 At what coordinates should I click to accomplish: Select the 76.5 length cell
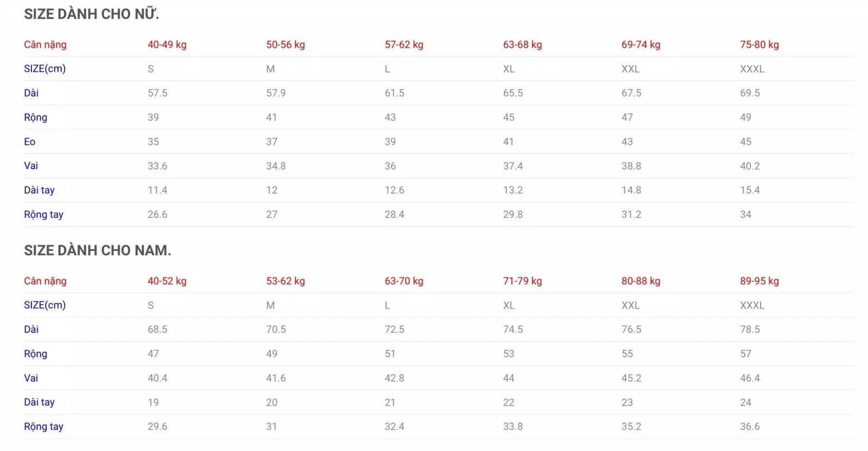pyautogui.click(x=631, y=329)
